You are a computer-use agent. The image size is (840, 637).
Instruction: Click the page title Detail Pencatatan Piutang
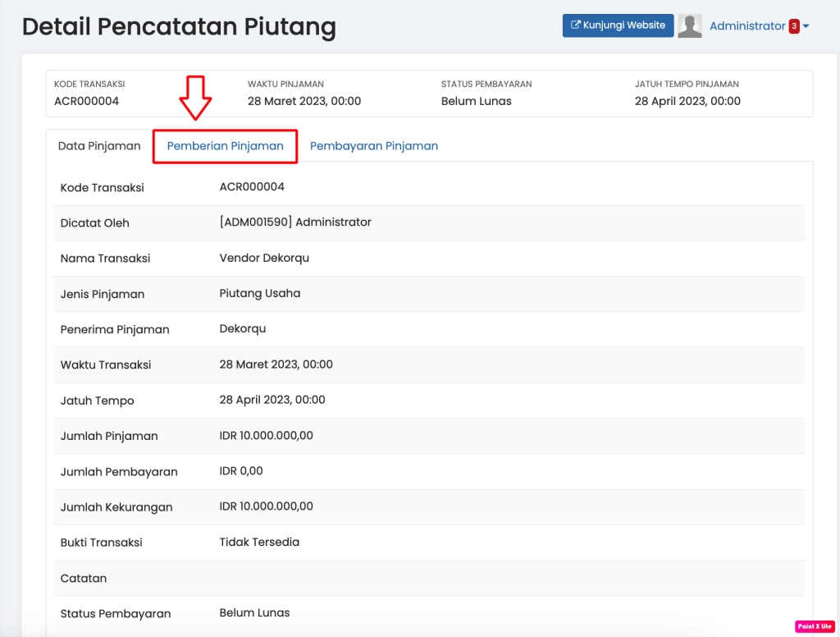[x=179, y=26]
